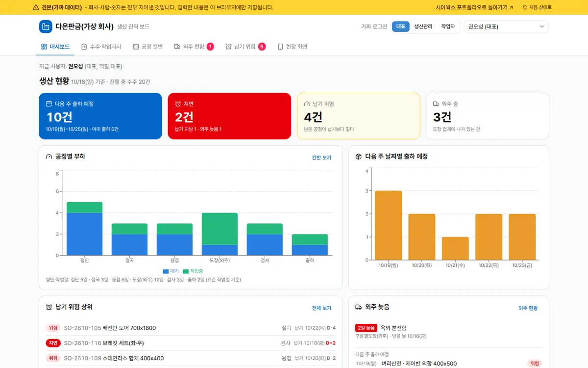Click the red badge 5 on 납기 위험
Image resolution: width=588 pixels, height=368 pixels.
click(x=262, y=47)
